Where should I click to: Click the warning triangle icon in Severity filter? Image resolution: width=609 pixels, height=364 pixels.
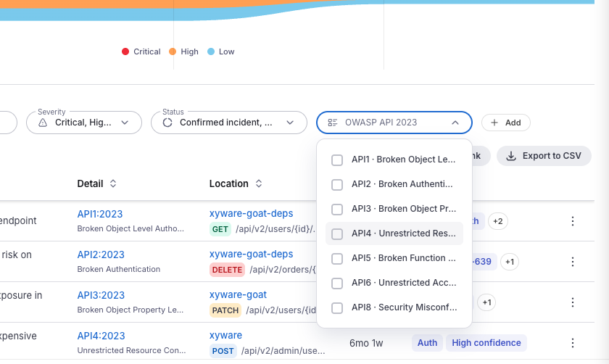(x=43, y=123)
